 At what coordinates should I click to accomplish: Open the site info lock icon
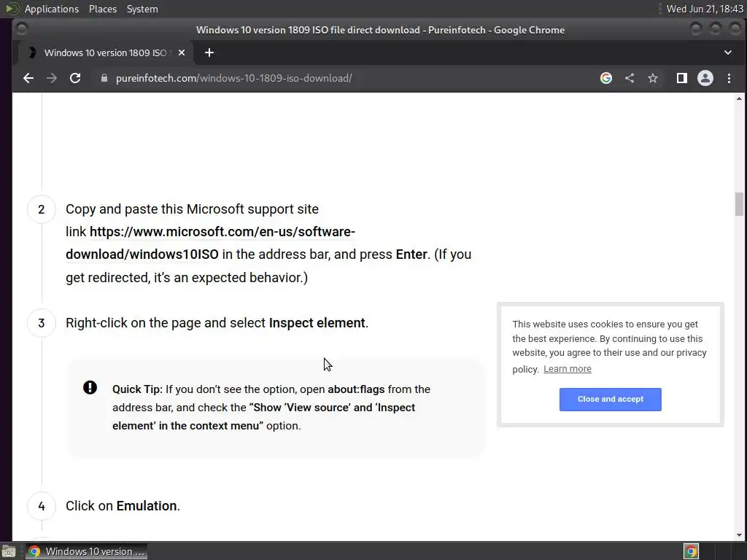[x=104, y=78]
